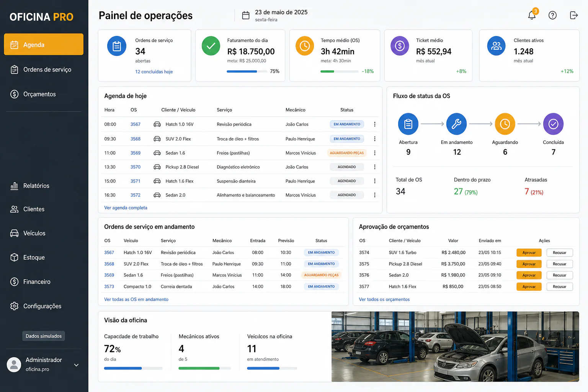Click the Concluída checkmark status icon

coord(553,124)
